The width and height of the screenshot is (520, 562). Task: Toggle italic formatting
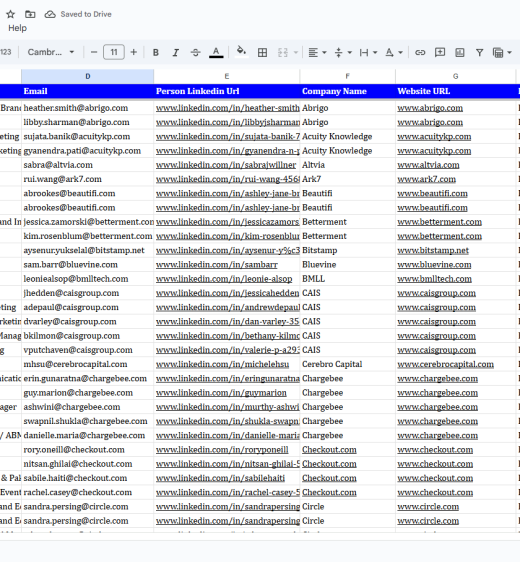(176, 53)
